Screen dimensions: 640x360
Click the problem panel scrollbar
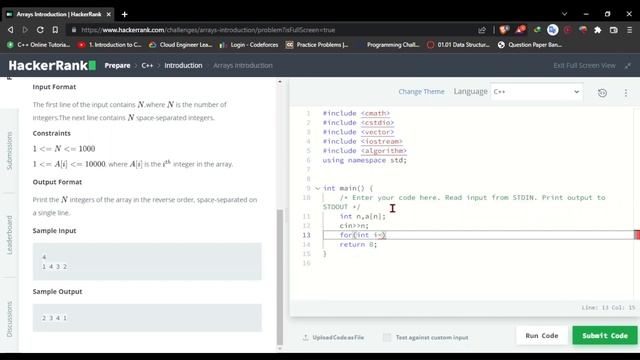click(x=280, y=278)
